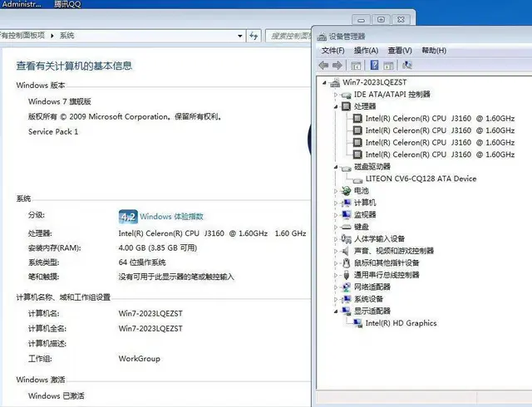Viewport: 532px width, 407px height.
Task: Select the 显示适配器 display icon
Action: coord(346,311)
